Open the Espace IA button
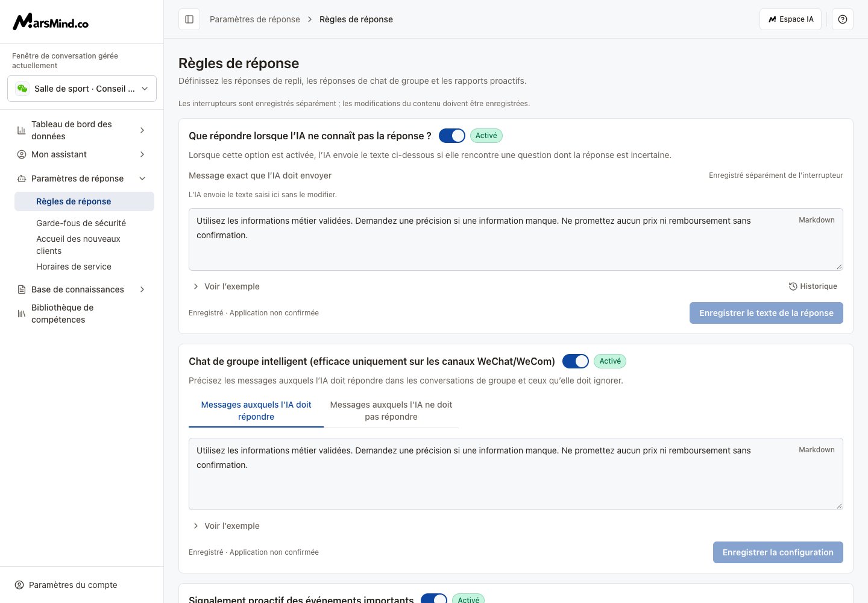This screenshot has height=603, width=868. 790,19
